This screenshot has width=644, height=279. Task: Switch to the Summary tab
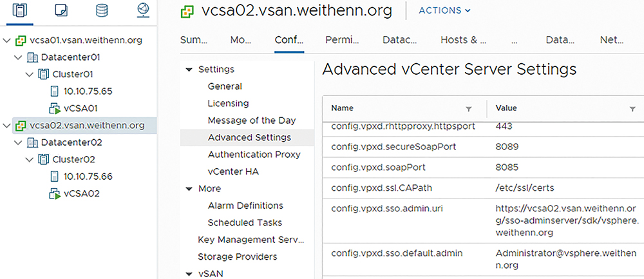point(194,40)
